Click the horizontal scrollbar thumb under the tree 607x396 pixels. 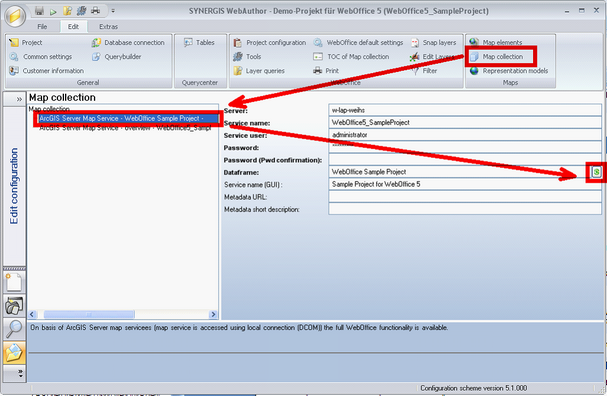[89, 314]
